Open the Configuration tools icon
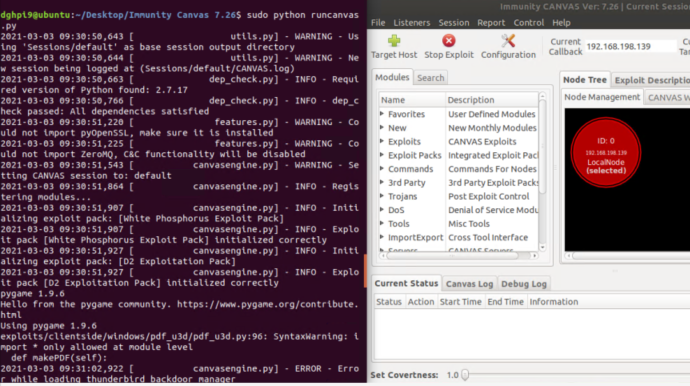The width and height of the screenshot is (690, 386). tap(508, 41)
